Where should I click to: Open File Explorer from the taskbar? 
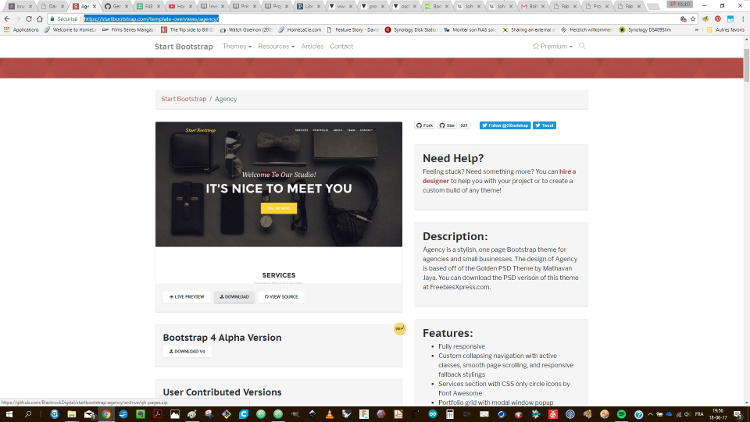click(x=72, y=414)
